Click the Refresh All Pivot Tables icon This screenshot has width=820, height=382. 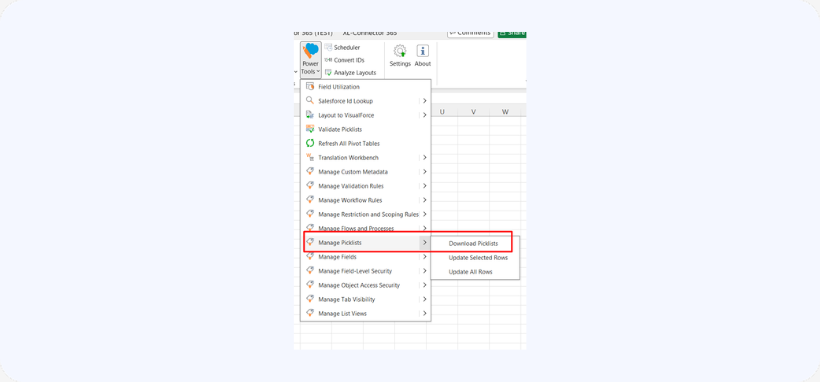310,143
